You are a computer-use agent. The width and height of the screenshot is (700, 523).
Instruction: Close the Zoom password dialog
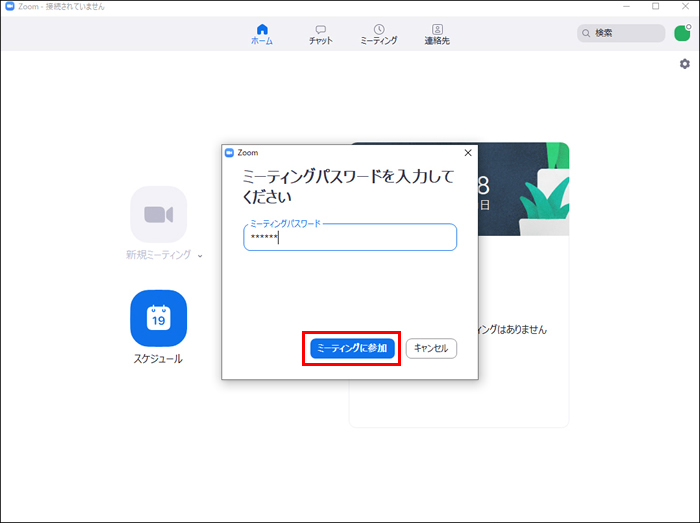(468, 153)
